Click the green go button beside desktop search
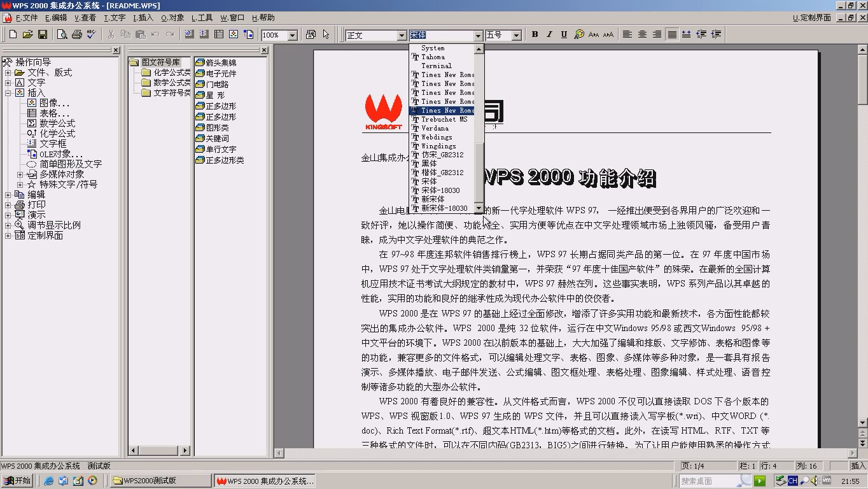The width and height of the screenshot is (868, 489). pyautogui.click(x=760, y=481)
